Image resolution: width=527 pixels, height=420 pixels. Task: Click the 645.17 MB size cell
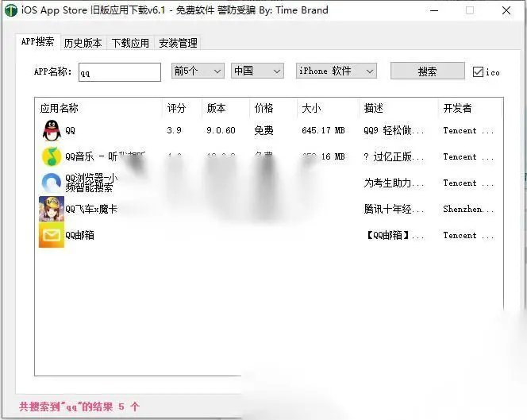pos(323,130)
